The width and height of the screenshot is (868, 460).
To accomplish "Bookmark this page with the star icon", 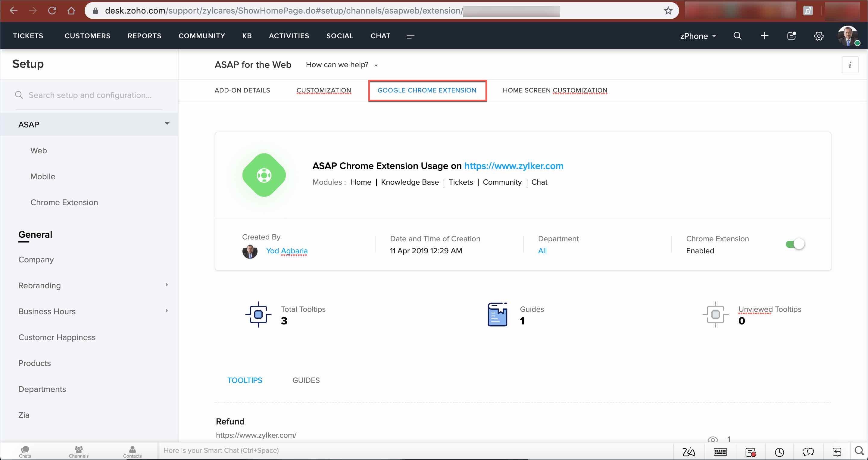I will [x=668, y=11].
